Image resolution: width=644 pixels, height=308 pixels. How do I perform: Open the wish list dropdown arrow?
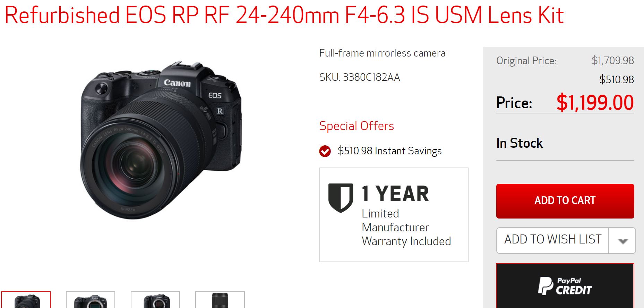point(622,241)
